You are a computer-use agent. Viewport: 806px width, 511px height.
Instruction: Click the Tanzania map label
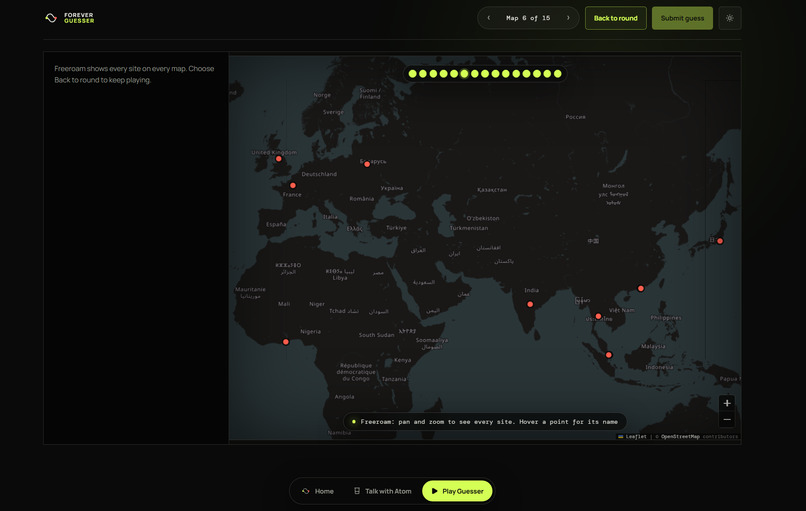click(394, 379)
